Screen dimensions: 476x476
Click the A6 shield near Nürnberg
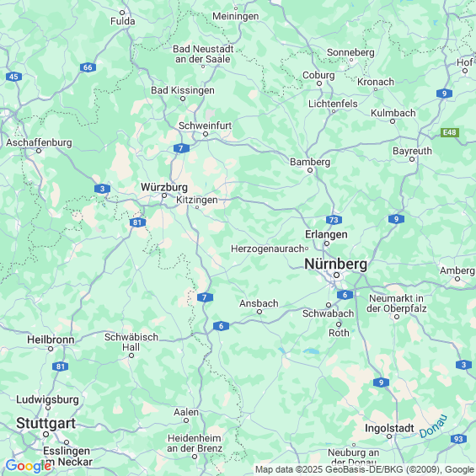345,295
